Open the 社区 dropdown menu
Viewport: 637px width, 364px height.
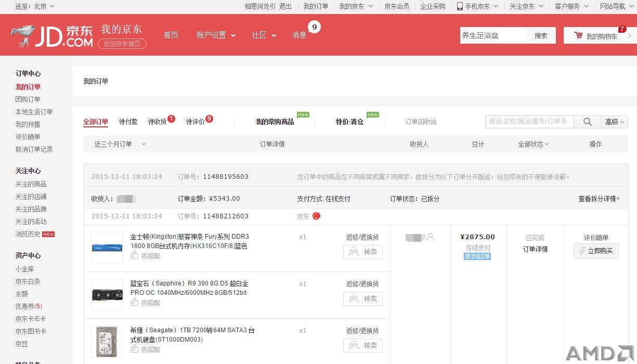coord(264,35)
